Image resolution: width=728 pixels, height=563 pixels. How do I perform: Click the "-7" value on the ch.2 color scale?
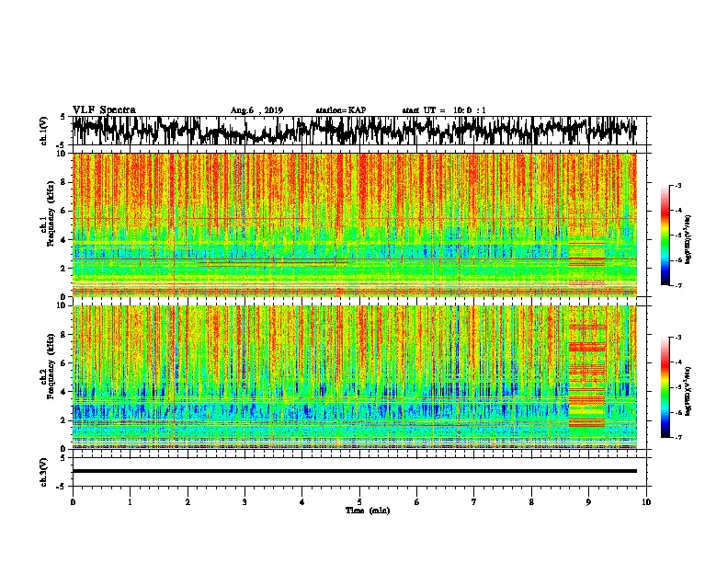pyautogui.click(x=677, y=437)
